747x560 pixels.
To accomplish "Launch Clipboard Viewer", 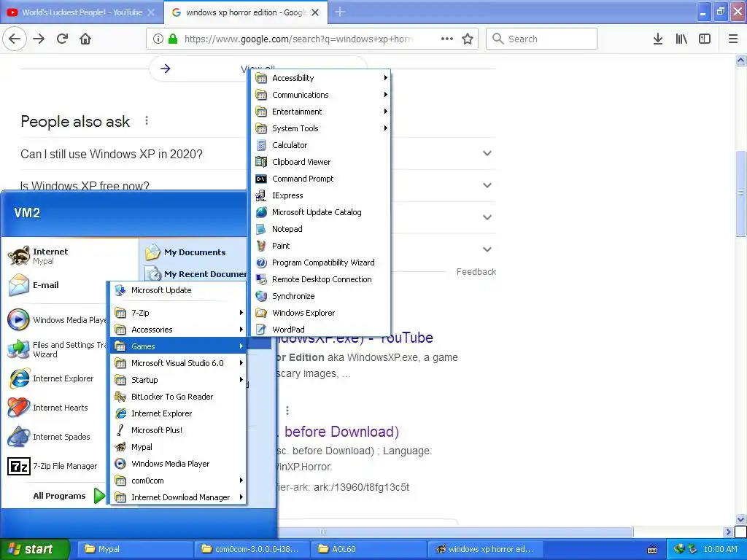I will coord(320,162).
